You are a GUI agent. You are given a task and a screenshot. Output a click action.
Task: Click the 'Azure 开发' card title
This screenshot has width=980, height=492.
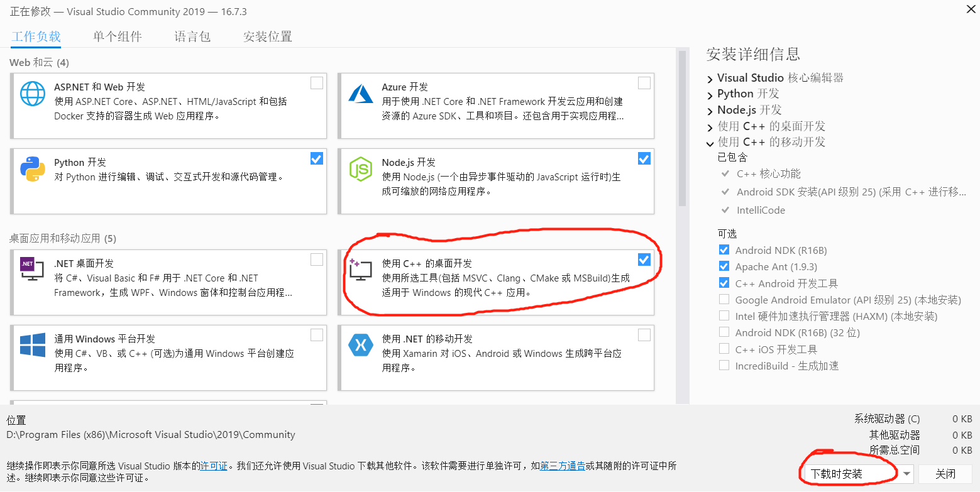(x=405, y=87)
